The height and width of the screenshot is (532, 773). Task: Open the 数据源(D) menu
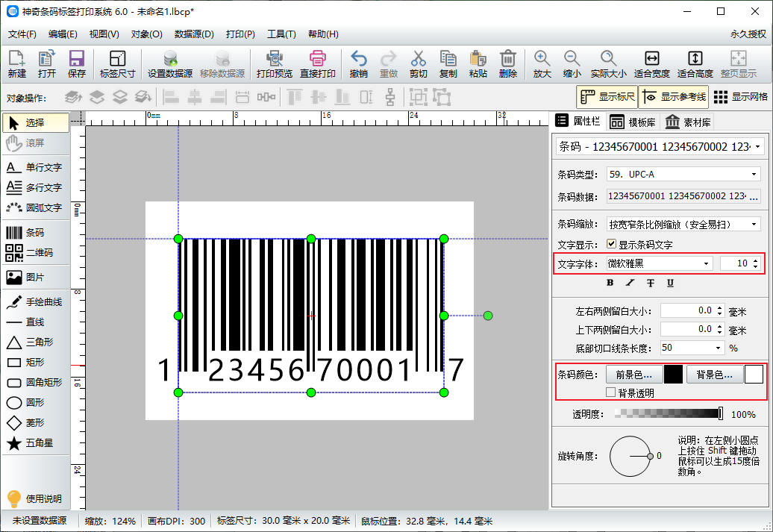coord(194,34)
